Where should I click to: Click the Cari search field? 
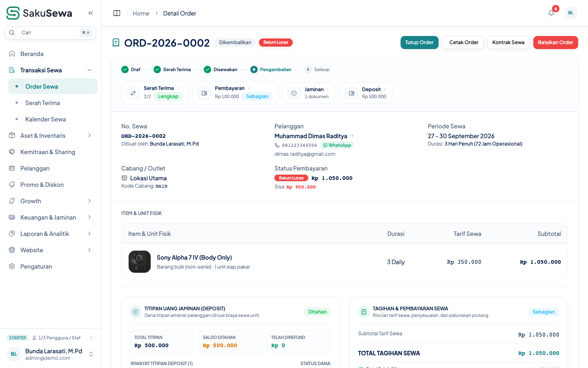[x=51, y=33]
